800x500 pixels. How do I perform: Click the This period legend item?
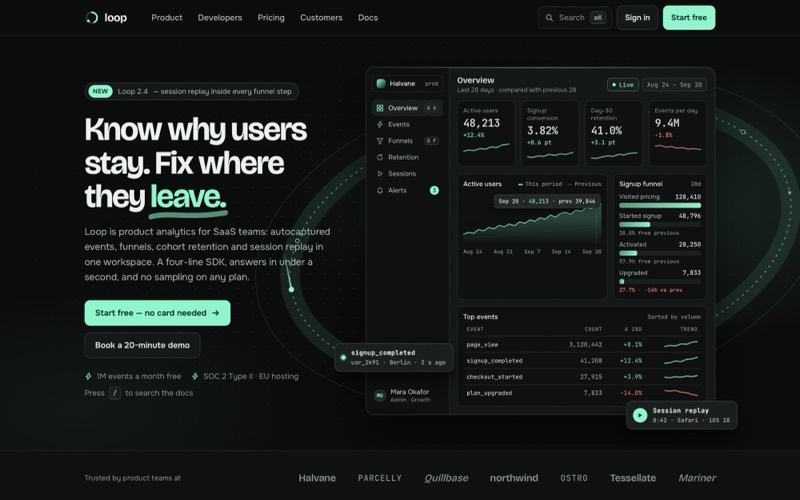tap(540, 184)
